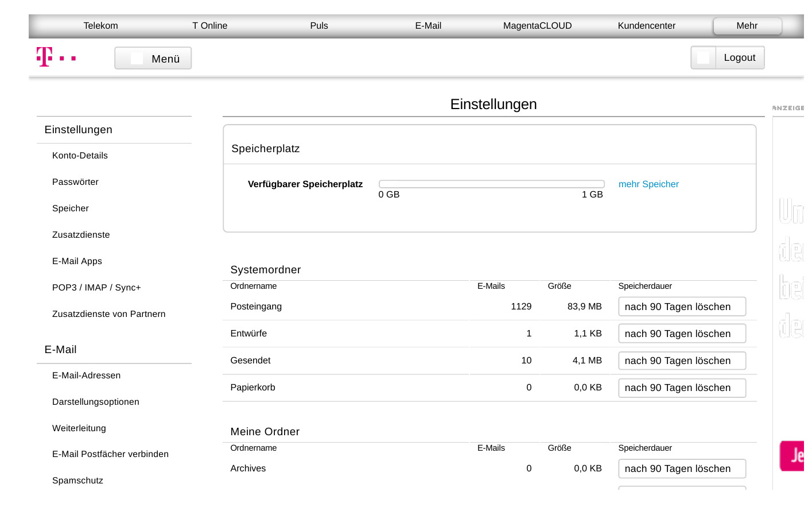This screenshot has width=812, height=511.
Task: Select Passwörter in the settings sidebar
Action: 75,182
